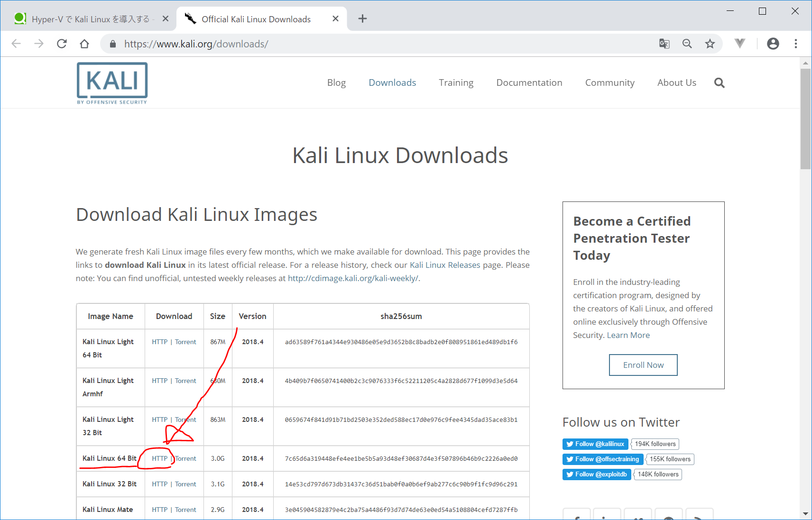Switch to the Hyper-V Kali Linux tab

pos(90,19)
